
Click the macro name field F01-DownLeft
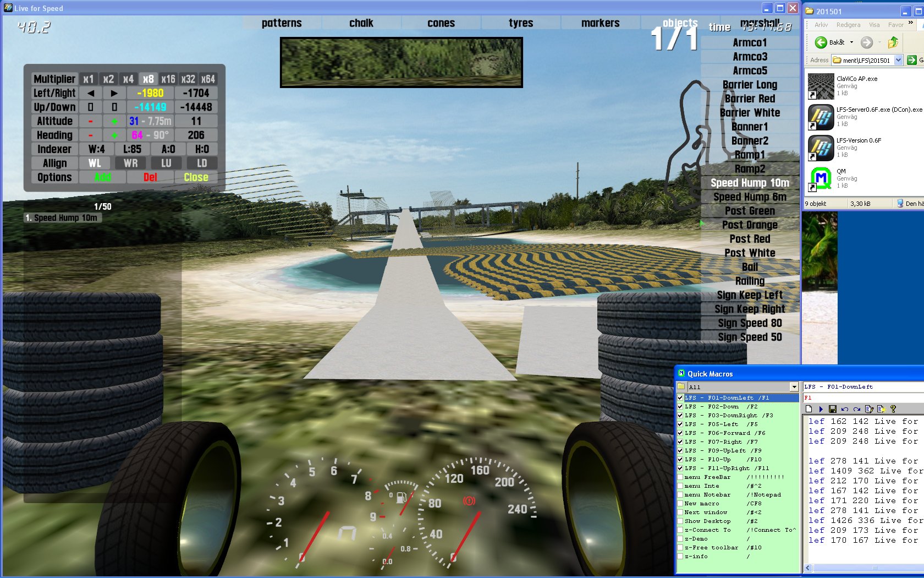click(x=863, y=387)
